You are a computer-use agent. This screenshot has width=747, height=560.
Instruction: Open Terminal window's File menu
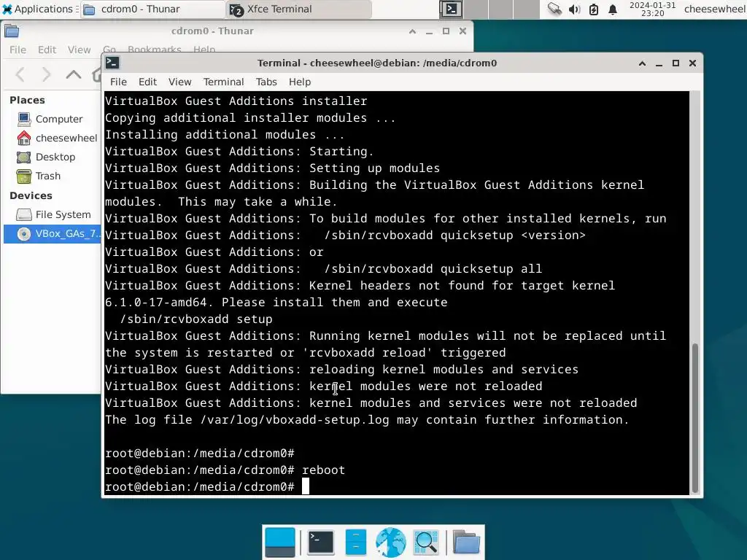click(118, 82)
